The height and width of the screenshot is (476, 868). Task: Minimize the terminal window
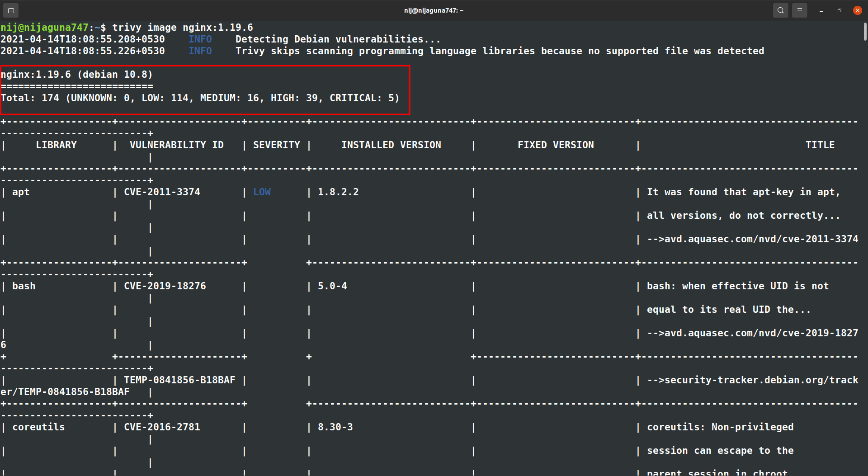pyautogui.click(x=821, y=10)
